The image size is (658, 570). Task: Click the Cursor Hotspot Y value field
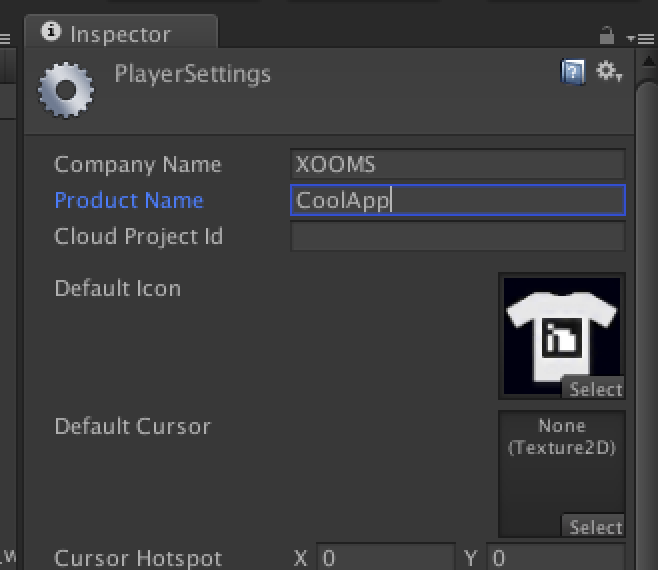tap(556, 557)
